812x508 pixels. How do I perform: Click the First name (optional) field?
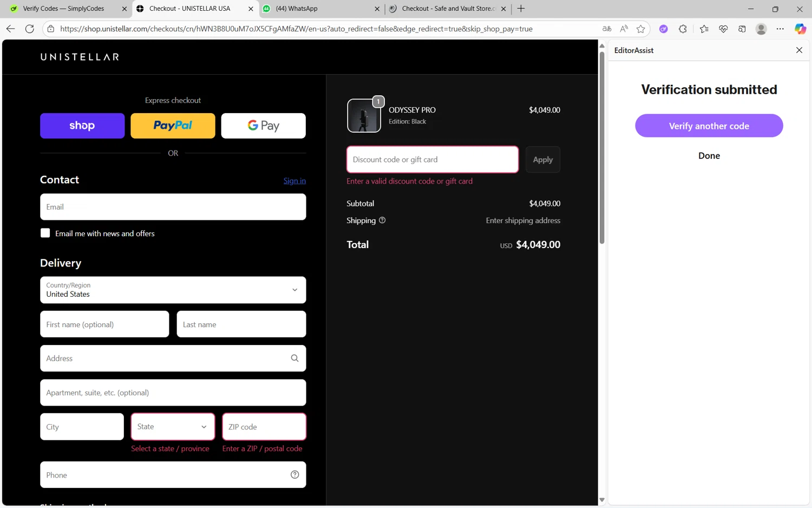click(104, 324)
